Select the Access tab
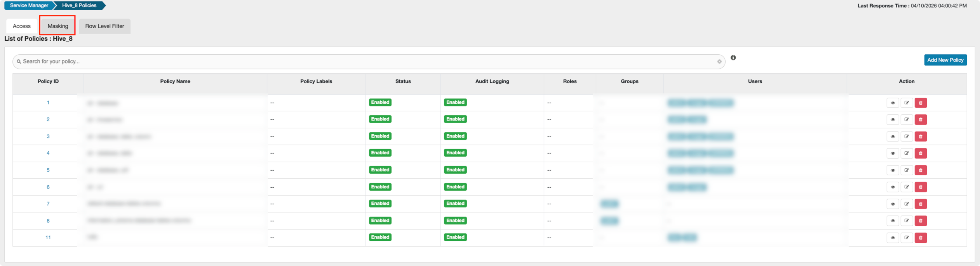980x266 pixels. (22, 26)
